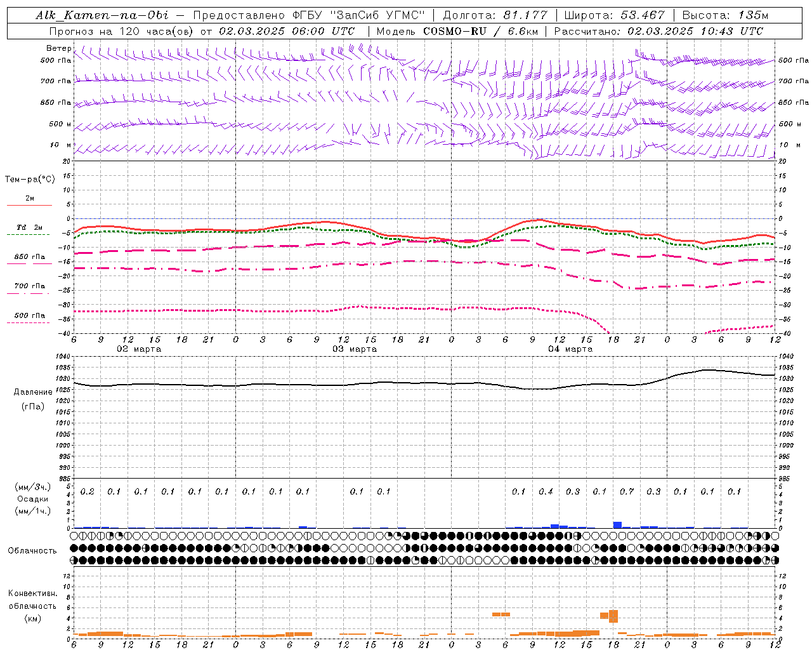Click the station title Alk_Kamen-na-Obi
Screen dimensions: 812x650
click(102, 15)
